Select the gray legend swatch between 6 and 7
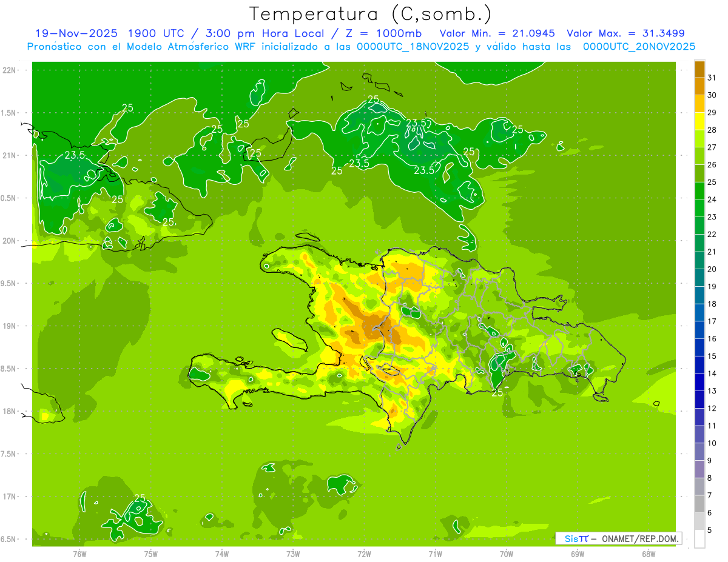This screenshot has width=728, height=562. coord(699,504)
